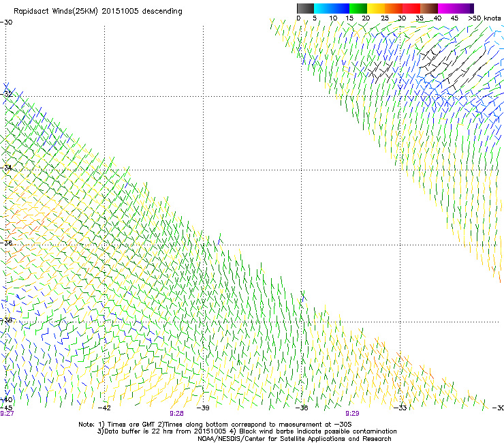This screenshot has height=443, width=504.
Task: Click the brown 35-40 knots legend swatch
Action: coord(429,8)
